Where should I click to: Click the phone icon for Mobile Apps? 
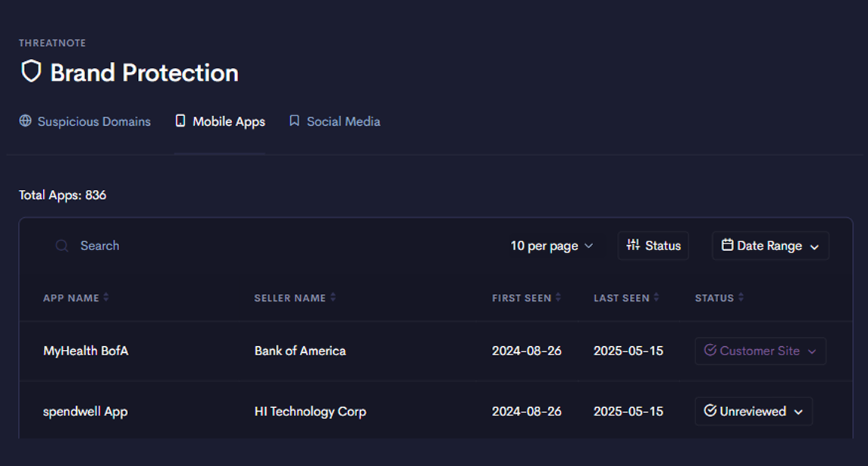(x=181, y=121)
